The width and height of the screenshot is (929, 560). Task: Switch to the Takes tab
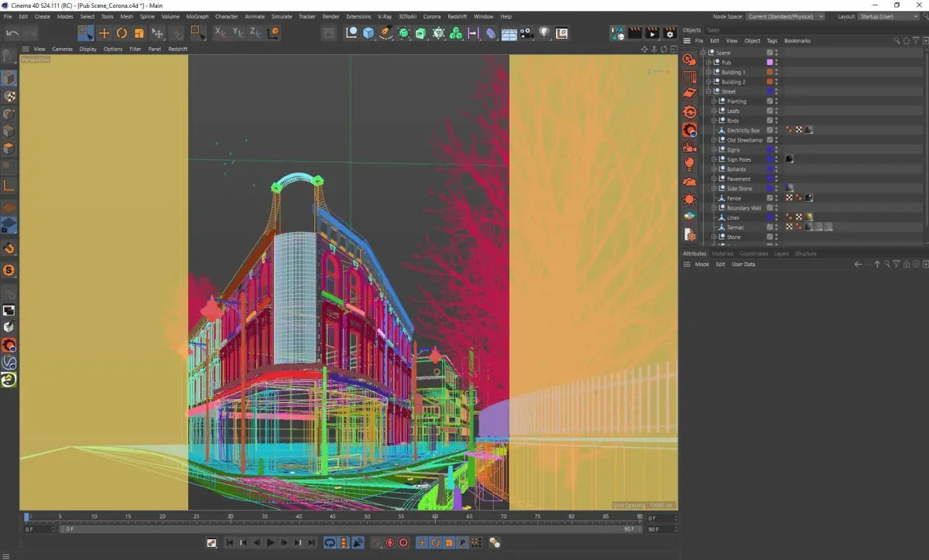coord(712,30)
